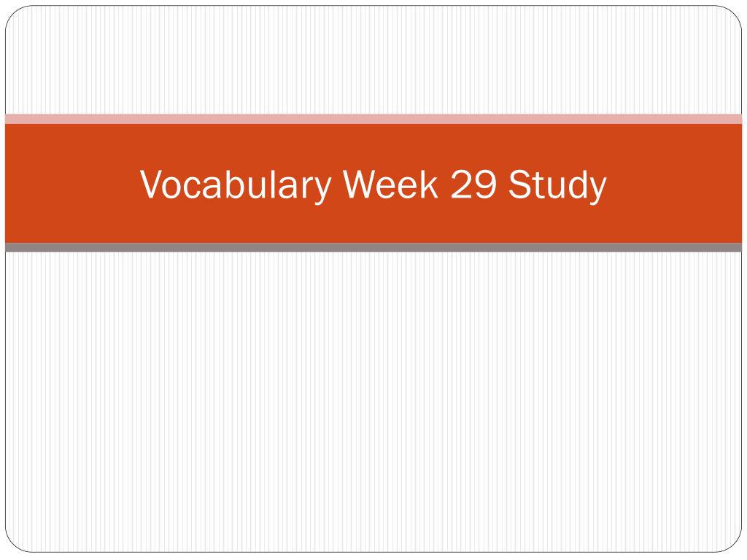
Task: Click the orange banner right of the title
Action: coord(674,183)
